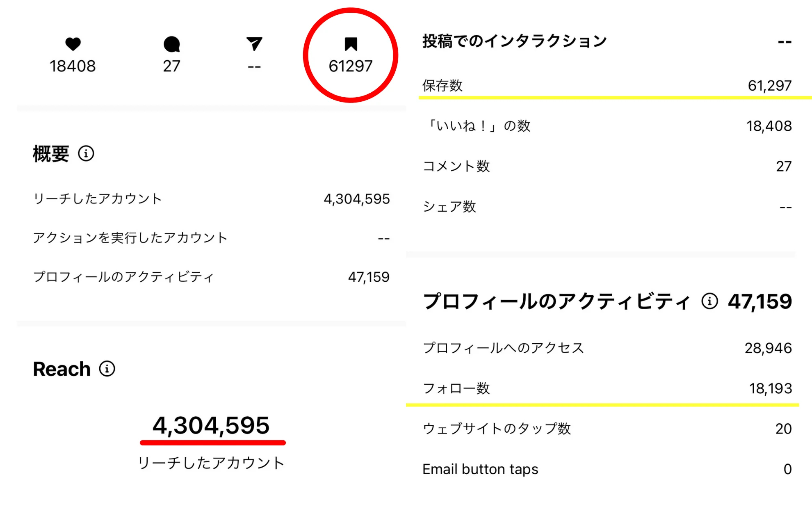Click the paper plane share icon
The image size is (812, 525).
click(x=254, y=44)
